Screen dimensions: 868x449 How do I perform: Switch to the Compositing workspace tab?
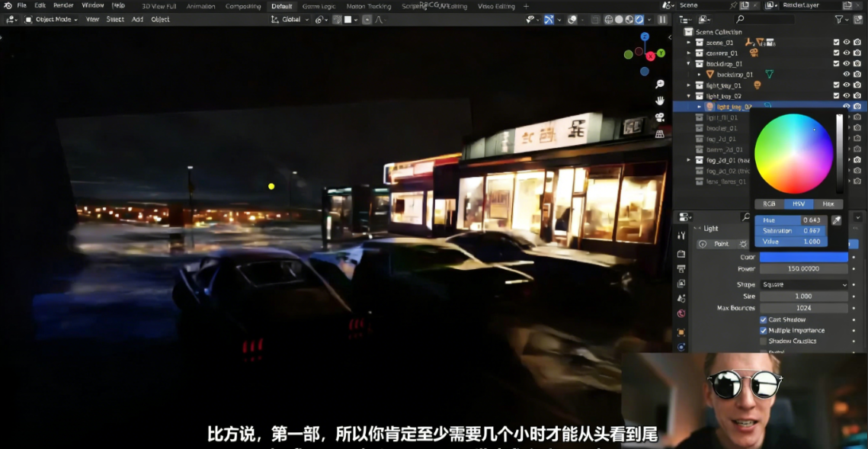242,5
